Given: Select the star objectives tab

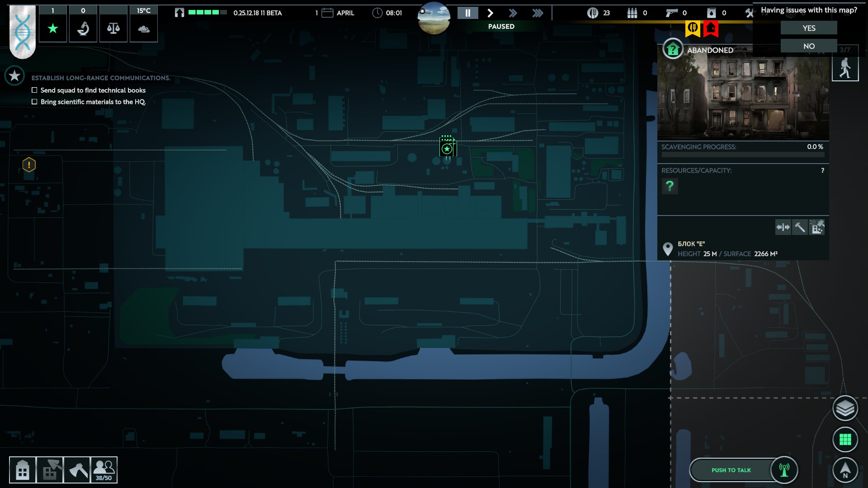Looking at the screenshot, I should click(x=53, y=28).
